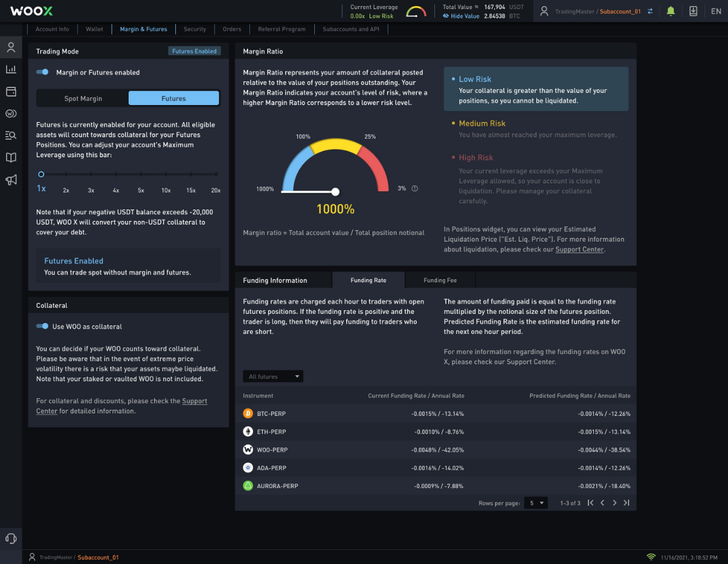Click the download icon in header
The height and width of the screenshot is (564, 728).
click(693, 11)
